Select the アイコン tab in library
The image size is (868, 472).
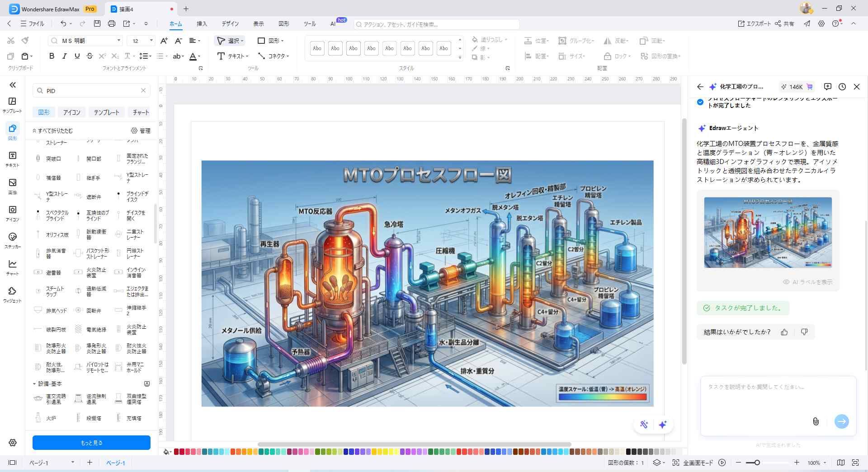point(71,112)
